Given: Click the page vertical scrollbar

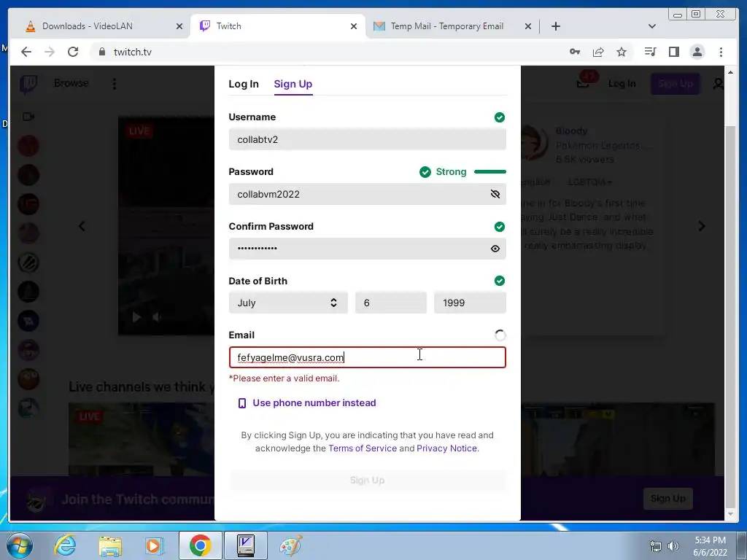Looking at the screenshot, I should [x=730, y=316].
